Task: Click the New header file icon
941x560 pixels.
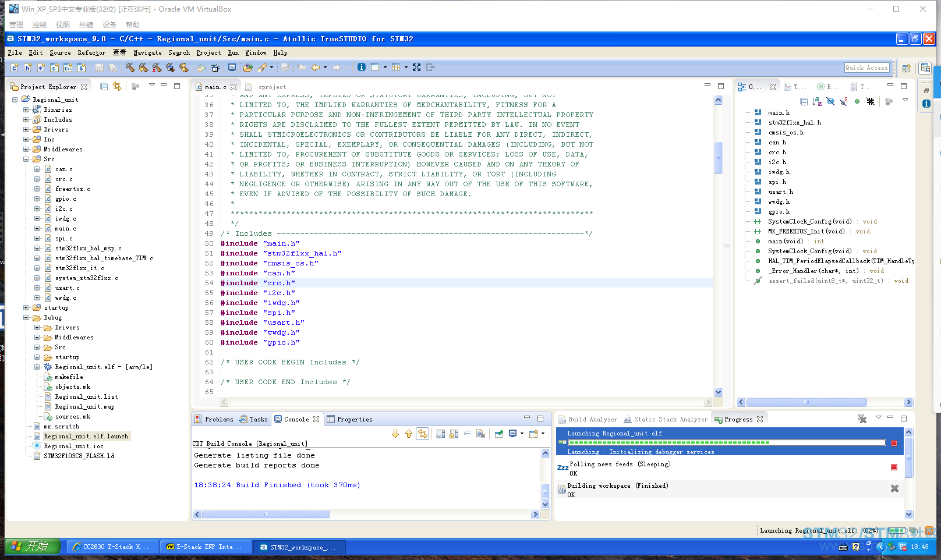Action: point(27,68)
